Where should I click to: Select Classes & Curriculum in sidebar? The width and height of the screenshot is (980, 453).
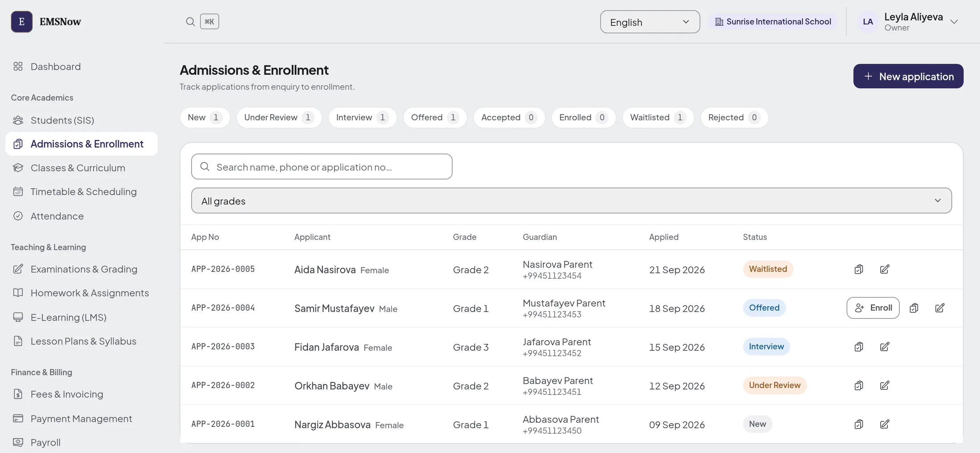(82, 168)
